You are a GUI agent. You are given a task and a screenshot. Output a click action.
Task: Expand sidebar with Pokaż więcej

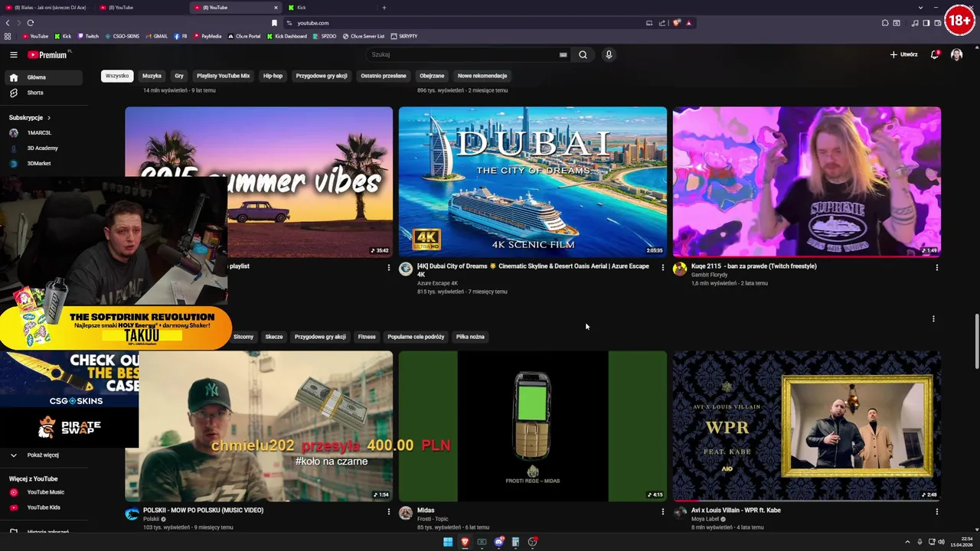pyautogui.click(x=42, y=455)
